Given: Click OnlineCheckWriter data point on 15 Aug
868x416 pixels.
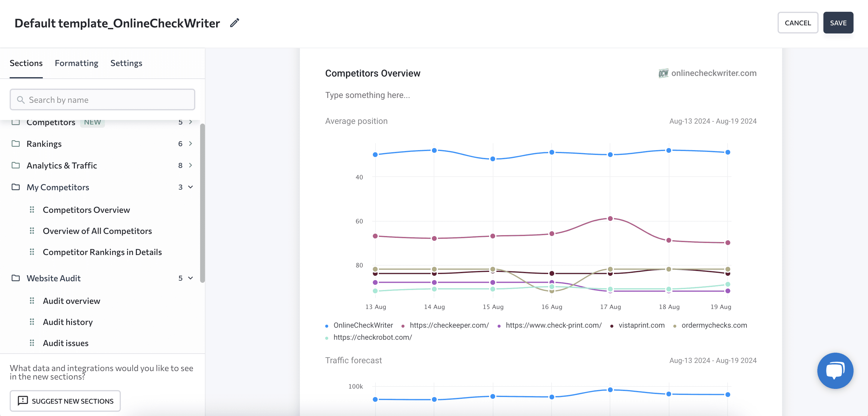Looking at the screenshot, I should [x=493, y=159].
